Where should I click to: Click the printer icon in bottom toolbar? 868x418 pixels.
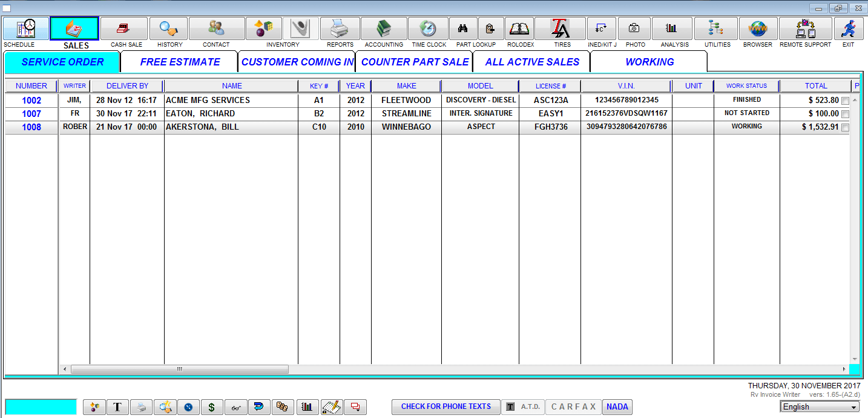(141, 406)
